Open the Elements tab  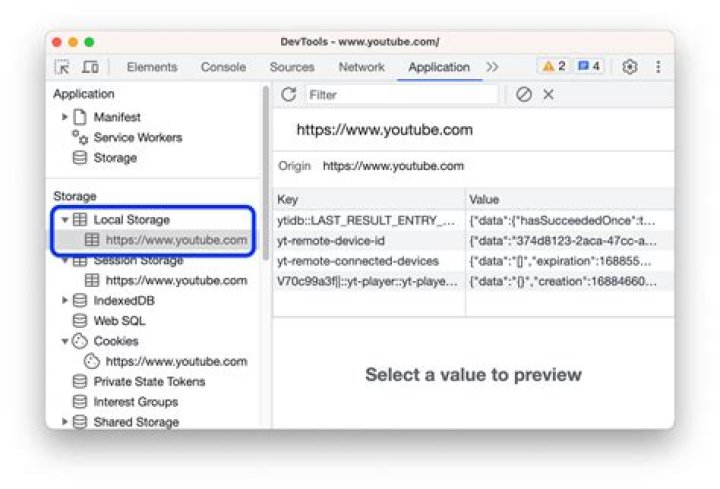(152, 67)
